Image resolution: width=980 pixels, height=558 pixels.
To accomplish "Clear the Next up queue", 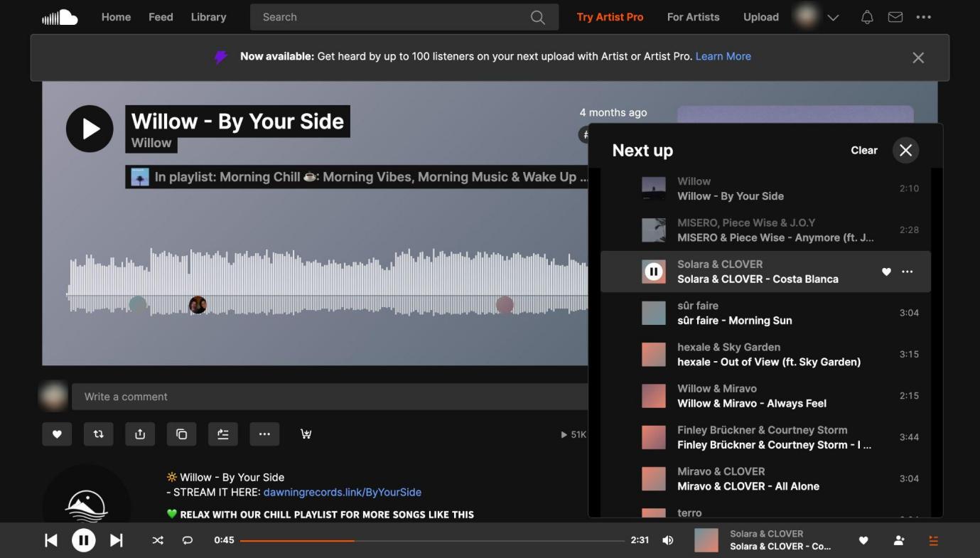I will (x=864, y=150).
